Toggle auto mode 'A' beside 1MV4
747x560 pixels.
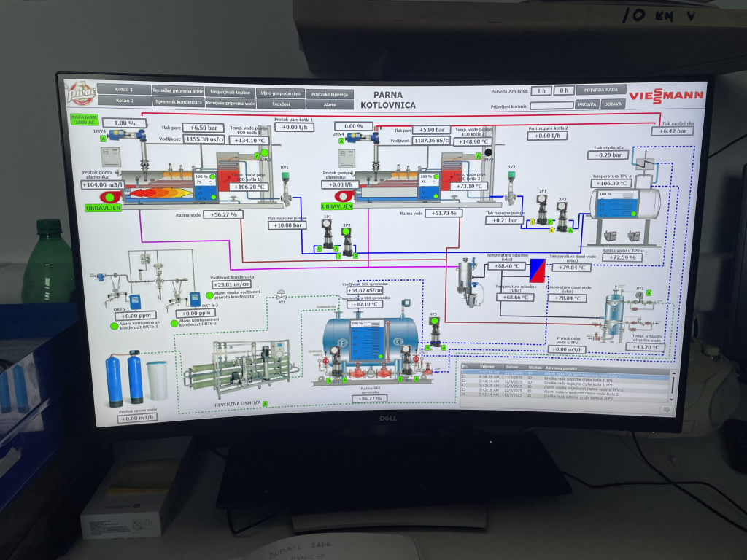[x=103, y=139]
